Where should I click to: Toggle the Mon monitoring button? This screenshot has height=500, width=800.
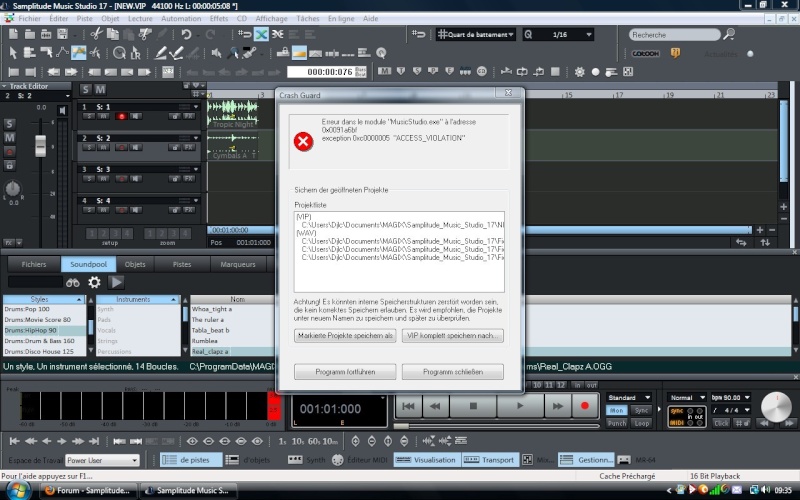click(x=616, y=410)
